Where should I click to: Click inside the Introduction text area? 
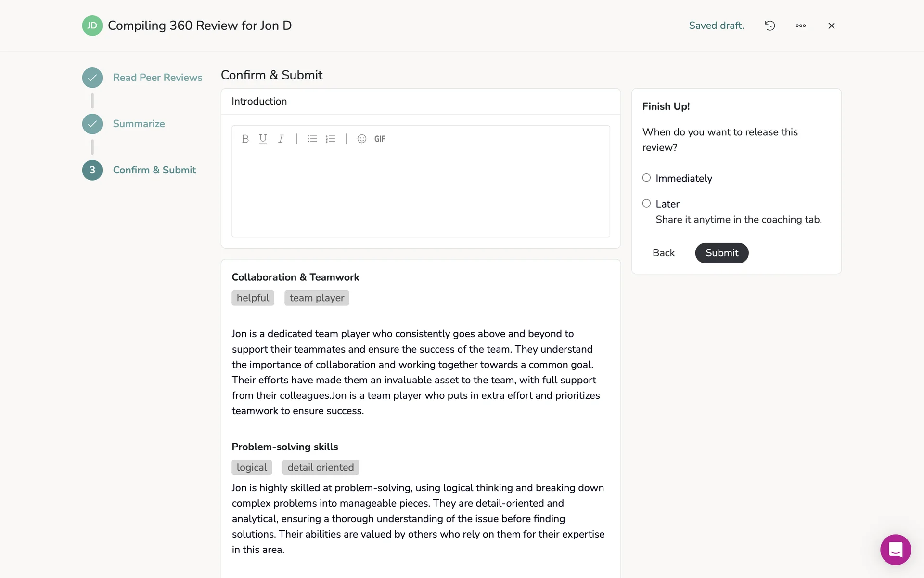tap(421, 193)
